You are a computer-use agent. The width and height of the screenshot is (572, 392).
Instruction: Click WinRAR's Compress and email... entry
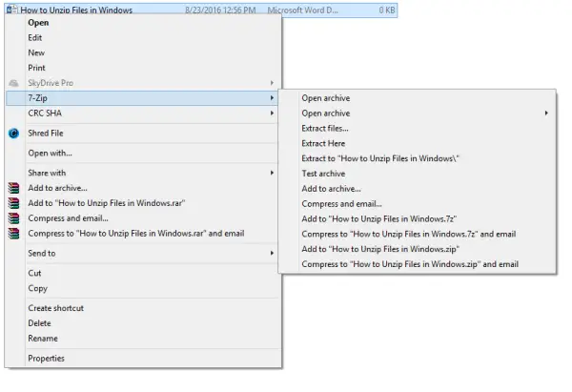coord(143,218)
